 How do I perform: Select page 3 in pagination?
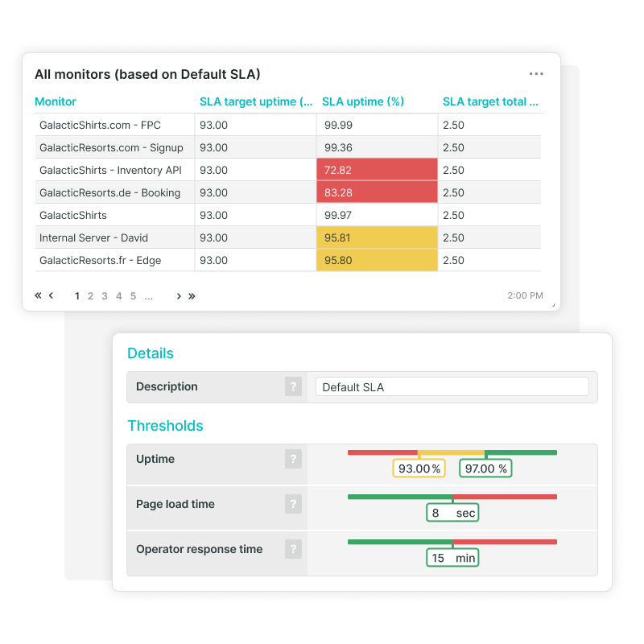tap(105, 296)
